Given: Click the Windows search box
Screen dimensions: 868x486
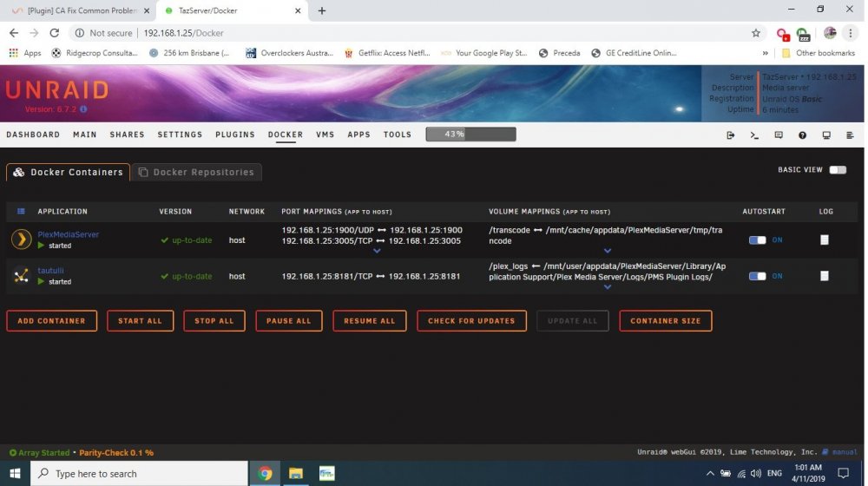Looking at the screenshot, I should (x=140, y=475).
